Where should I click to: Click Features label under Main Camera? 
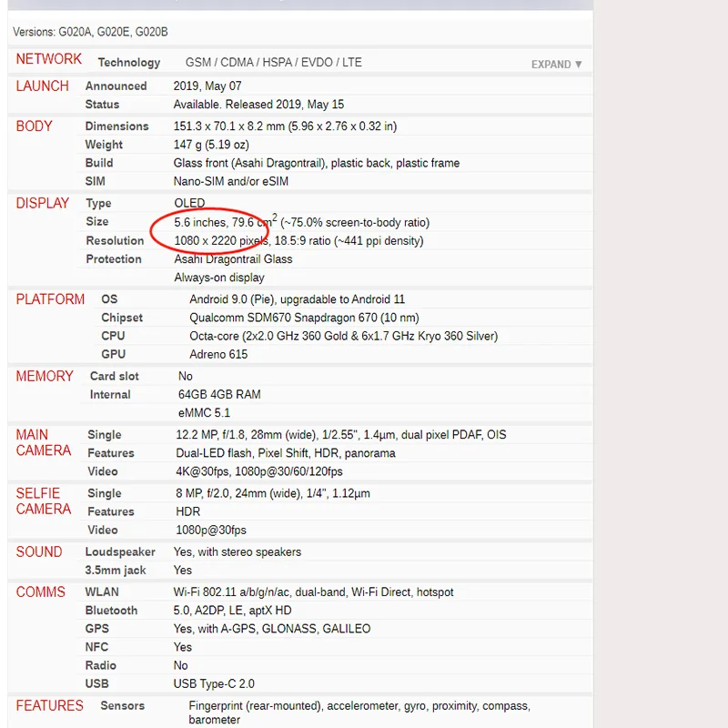tap(111, 453)
